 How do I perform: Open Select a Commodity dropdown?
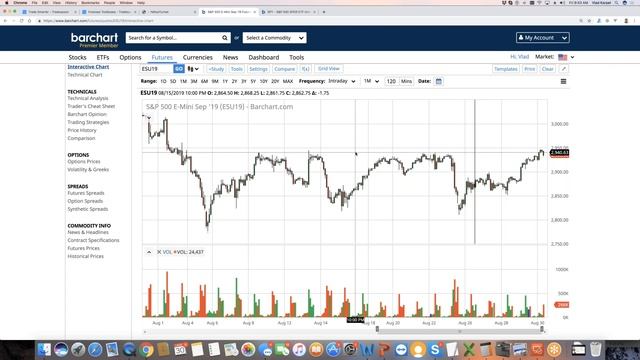[x=274, y=38]
